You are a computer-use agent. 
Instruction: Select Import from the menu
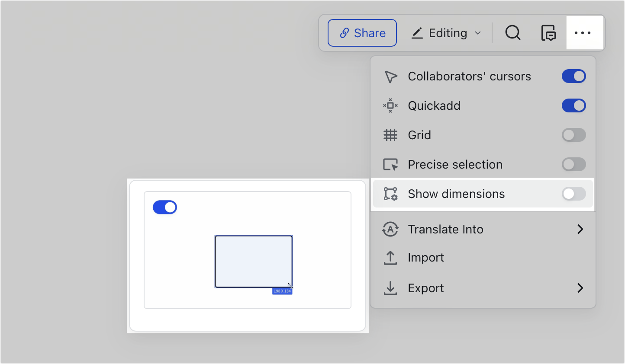click(x=426, y=258)
